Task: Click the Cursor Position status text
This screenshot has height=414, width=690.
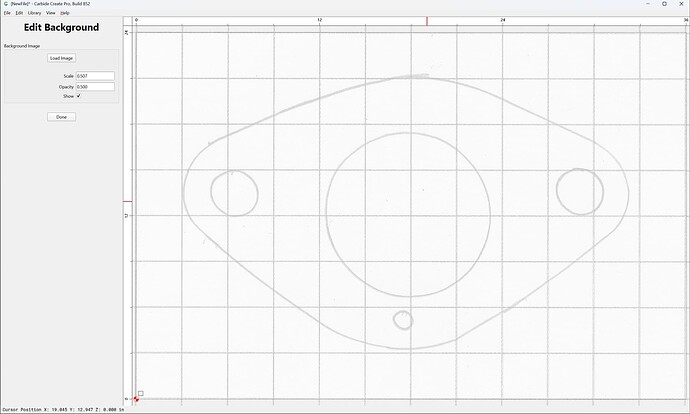Action: point(63,410)
